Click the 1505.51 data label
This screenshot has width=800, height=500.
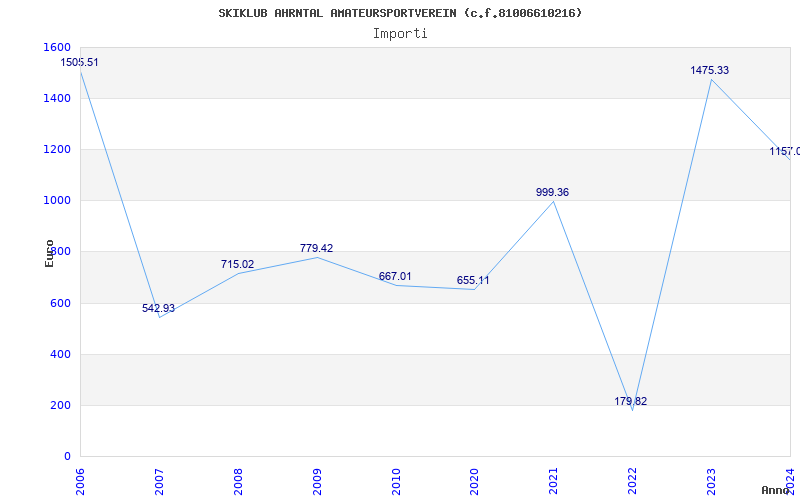point(80,63)
